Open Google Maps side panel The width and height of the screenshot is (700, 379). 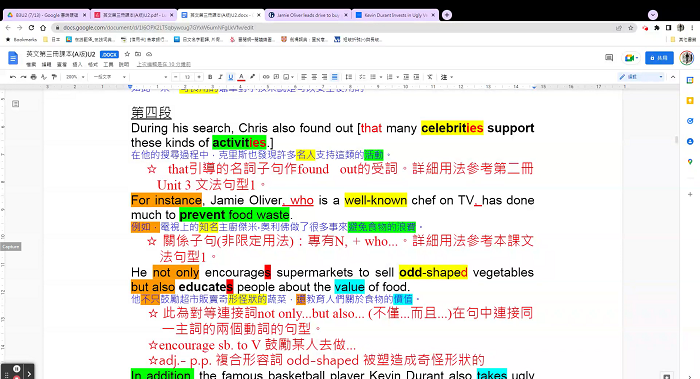[690, 162]
